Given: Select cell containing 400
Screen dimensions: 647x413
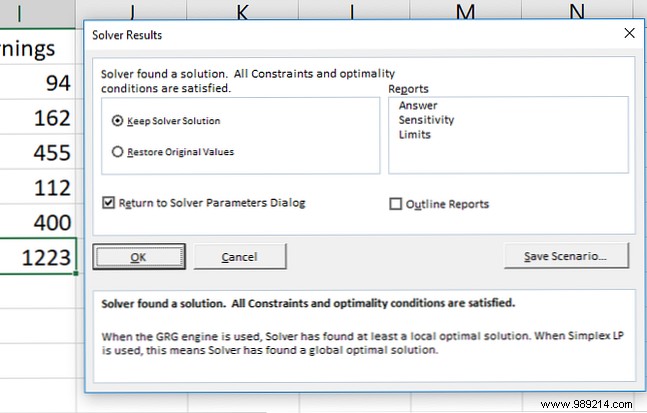Looking at the screenshot, I should tap(38, 221).
